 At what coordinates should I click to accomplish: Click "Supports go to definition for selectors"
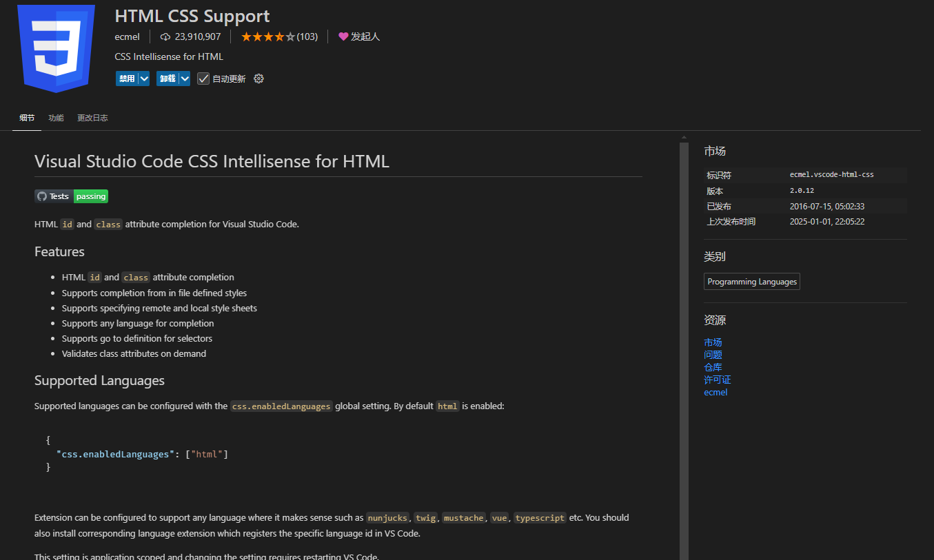[137, 338]
